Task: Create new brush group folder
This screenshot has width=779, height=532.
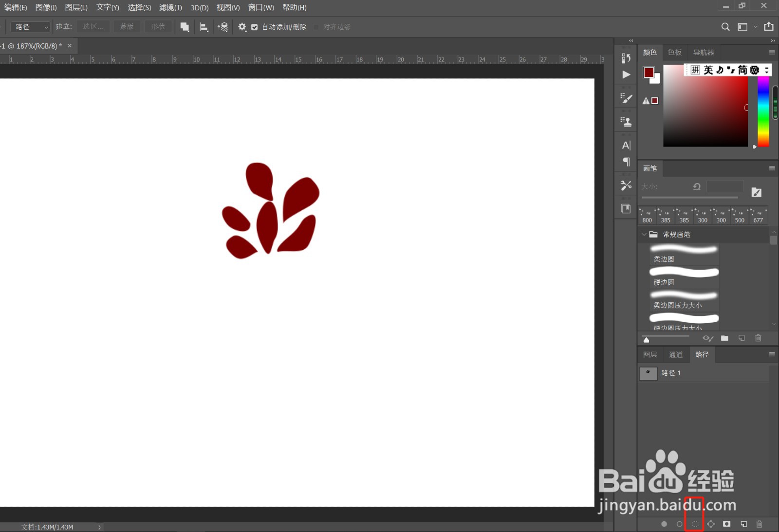Action: click(724, 338)
